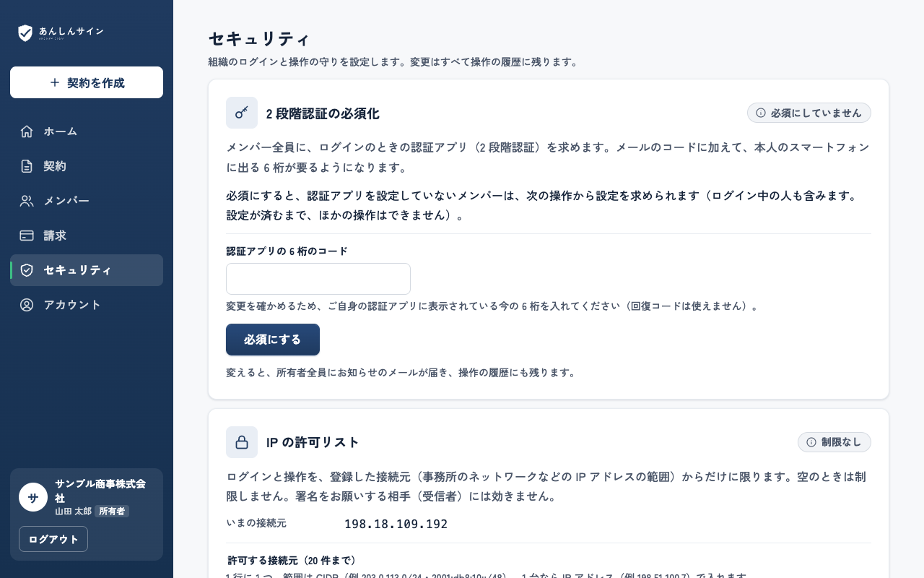Navigate to 請求
The height and width of the screenshot is (578, 924).
tap(87, 236)
